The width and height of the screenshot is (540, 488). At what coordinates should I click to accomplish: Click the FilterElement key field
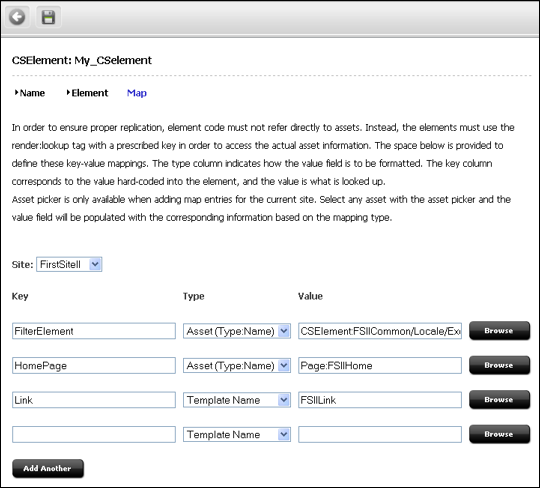coord(94,331)
